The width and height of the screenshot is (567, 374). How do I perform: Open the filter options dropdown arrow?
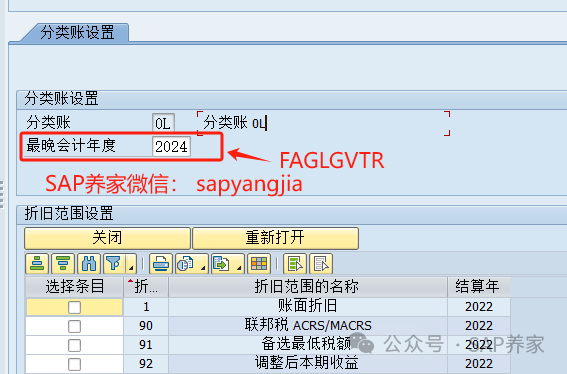[x=131, y=264]
